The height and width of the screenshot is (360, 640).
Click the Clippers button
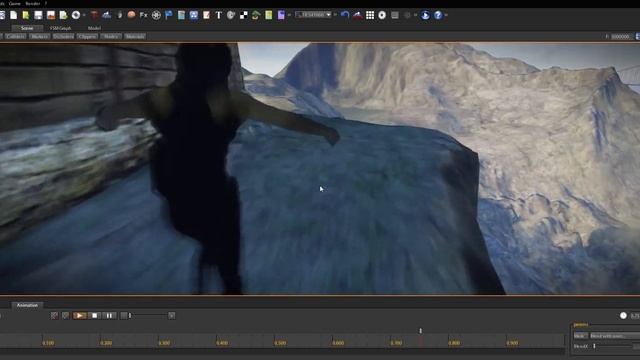pos(87,36)
